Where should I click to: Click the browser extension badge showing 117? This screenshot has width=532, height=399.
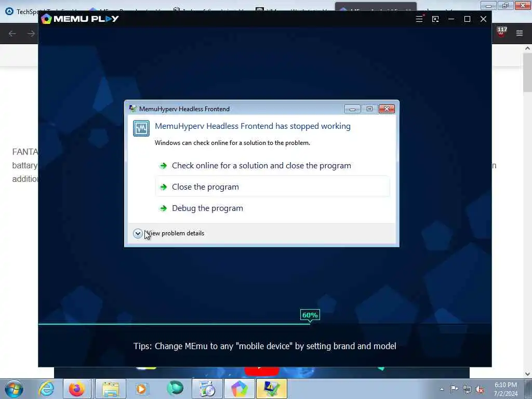pos(501,32)
